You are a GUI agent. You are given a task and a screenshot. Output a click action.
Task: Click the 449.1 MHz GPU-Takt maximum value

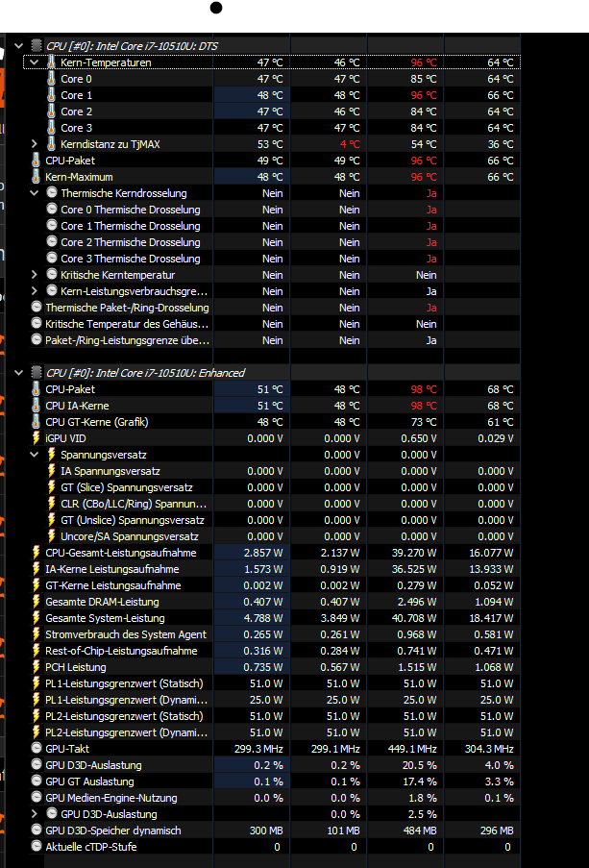tap(412, 749)
